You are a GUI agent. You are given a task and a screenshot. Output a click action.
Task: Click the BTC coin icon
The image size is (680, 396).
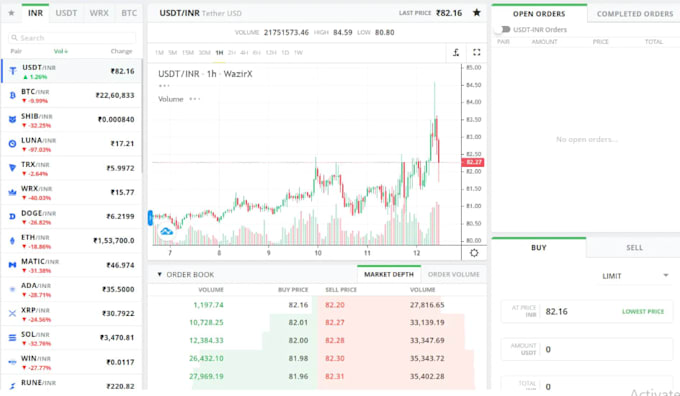click(13, 95)
